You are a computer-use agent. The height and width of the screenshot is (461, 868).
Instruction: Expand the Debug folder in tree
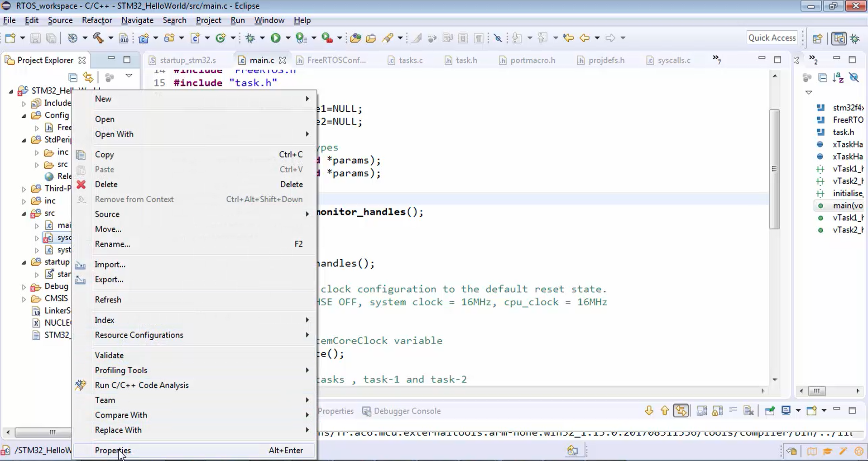click(24, 287)
